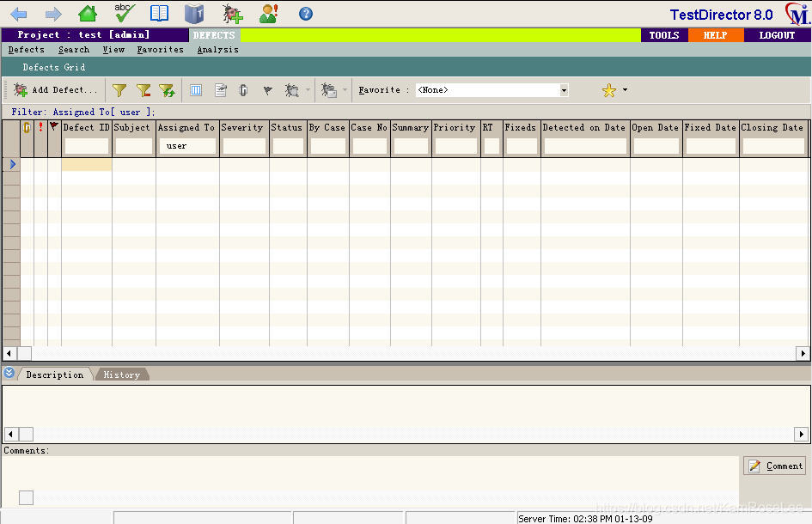Click the Comment button
This screenshot has width=812, height=524.
776,466
